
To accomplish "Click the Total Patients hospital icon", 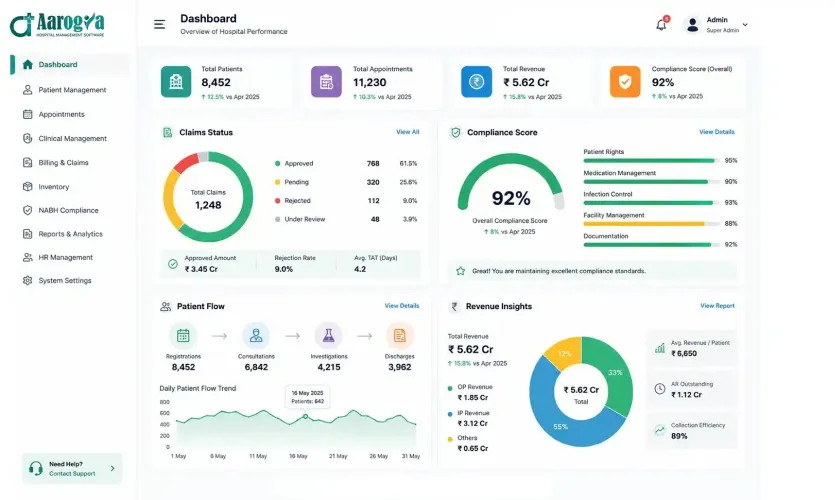I will 176,81.
